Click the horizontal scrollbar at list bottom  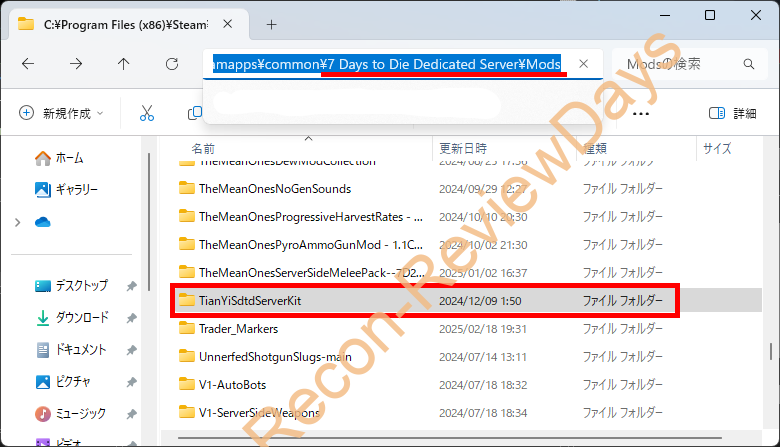pyautogui.click(x=450, y=438)
